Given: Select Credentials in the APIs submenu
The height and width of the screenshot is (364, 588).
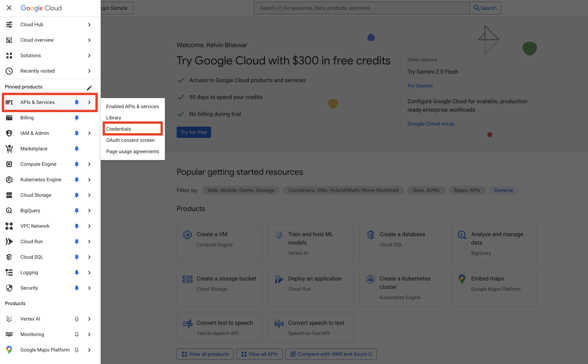Looking at the screenshot, I should point(119,129).
